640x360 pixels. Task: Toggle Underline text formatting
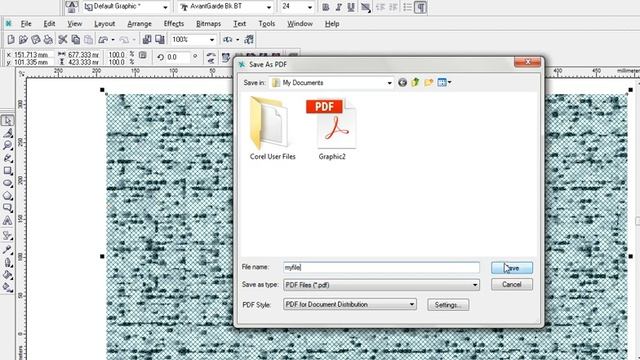coord(351,7)
